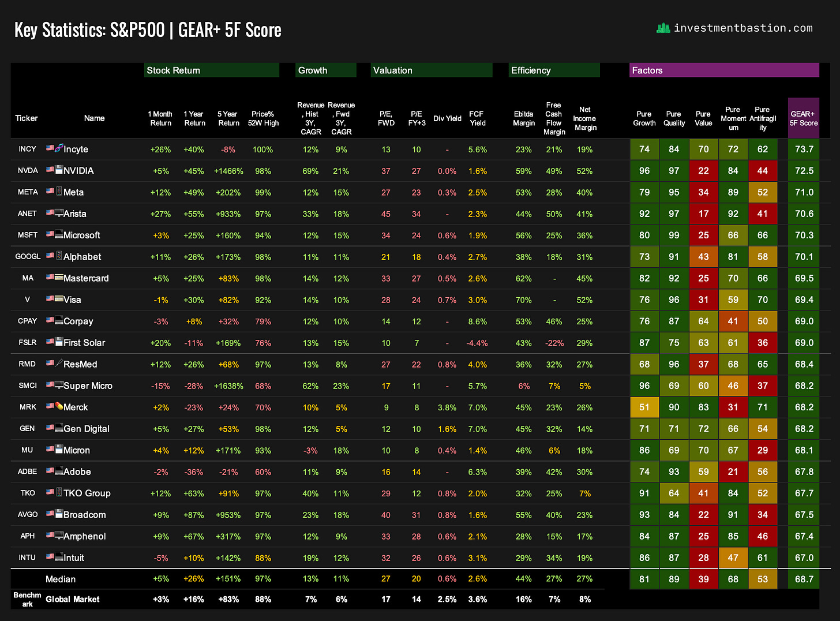
Task: Click NVIDIA's +1466% five-year return
Action: click(228, 171)
